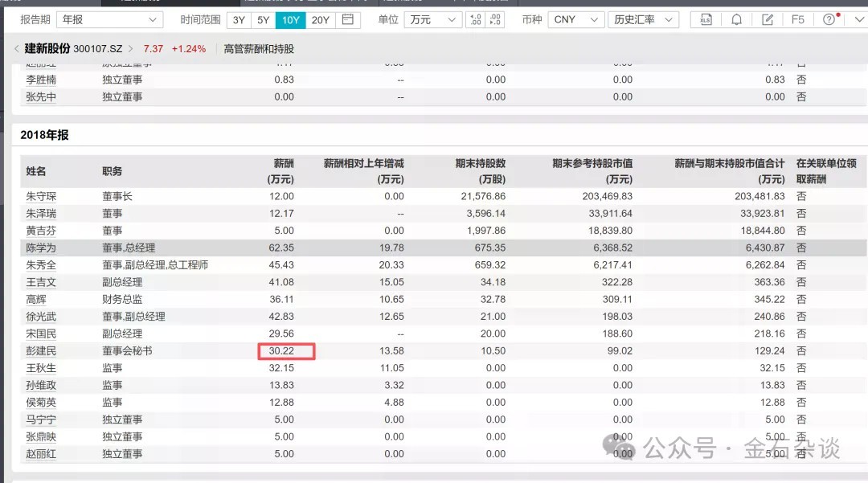The height and width of the screenshot is (483, 868).
Task: Select the 20Y time range
Action: point(321,20)
